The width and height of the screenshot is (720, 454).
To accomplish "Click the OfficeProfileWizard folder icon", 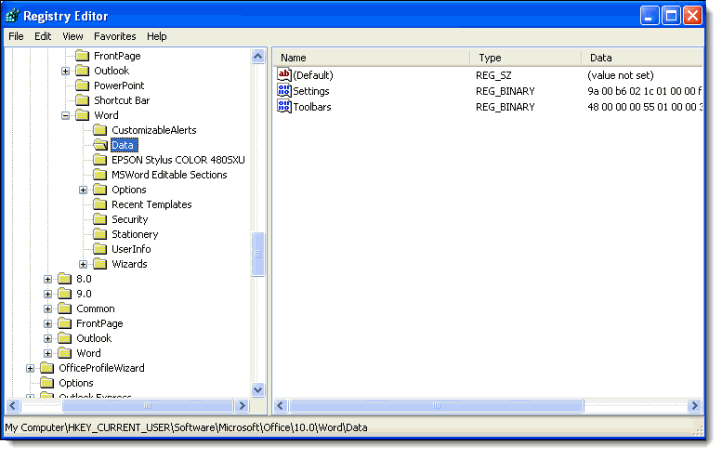I will (x=47, y=368).
